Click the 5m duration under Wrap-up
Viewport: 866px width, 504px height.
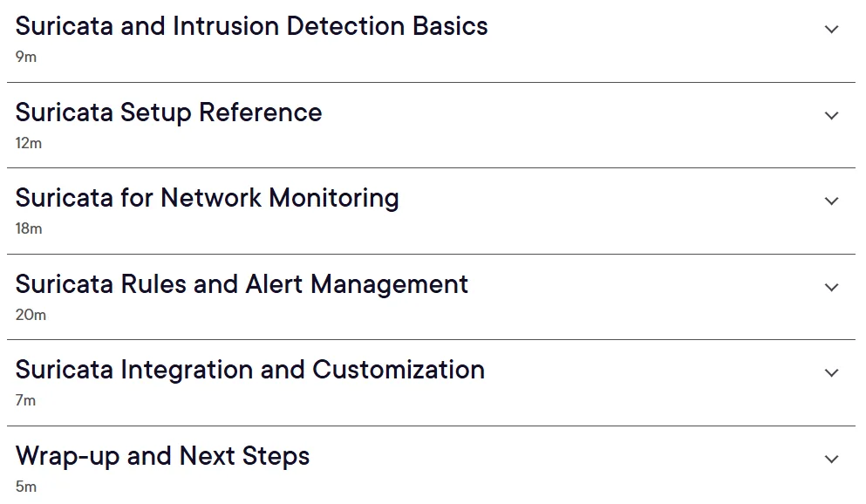pyautogui.click(x=26, y=487)
